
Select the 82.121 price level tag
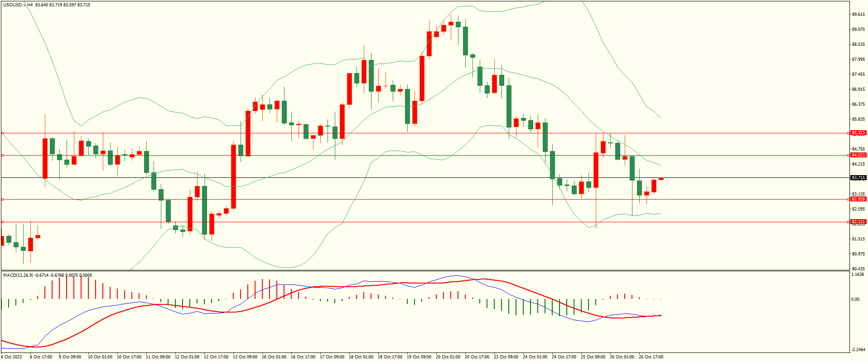pos(858,222)
